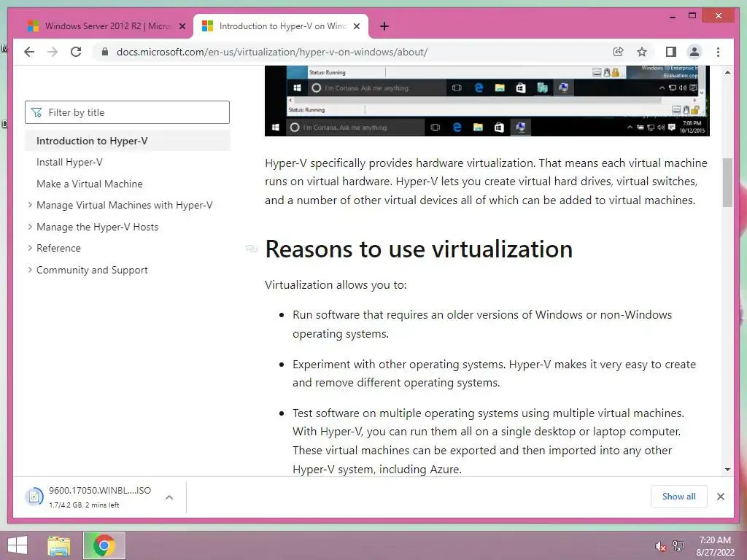Open the network tray icon
Viewport: 747px width, 560px height.
pyautogui.click(x=678, y=546)
